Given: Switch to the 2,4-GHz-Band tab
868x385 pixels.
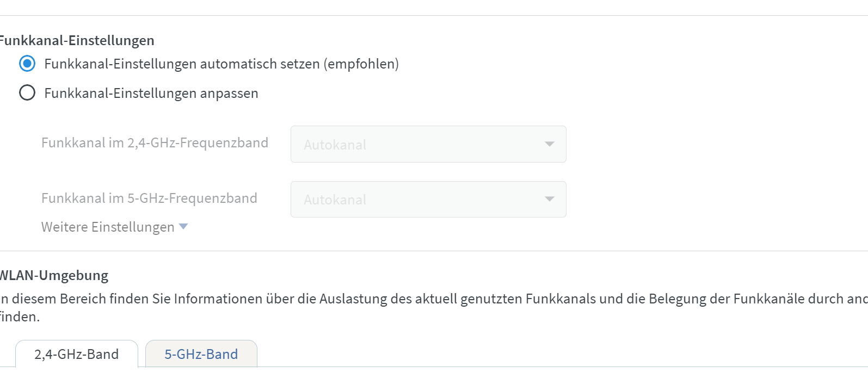Looking at the screenshot, I should click(76, 354).
